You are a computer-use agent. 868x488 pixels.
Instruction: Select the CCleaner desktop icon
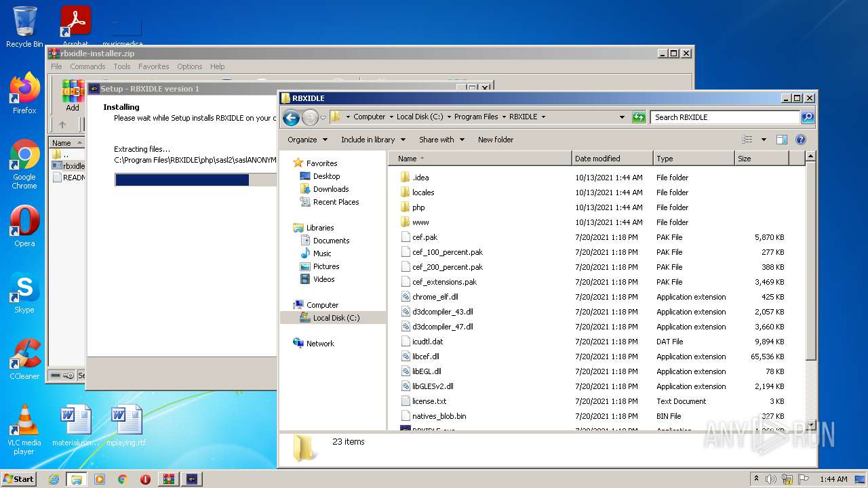coord(24,359)
